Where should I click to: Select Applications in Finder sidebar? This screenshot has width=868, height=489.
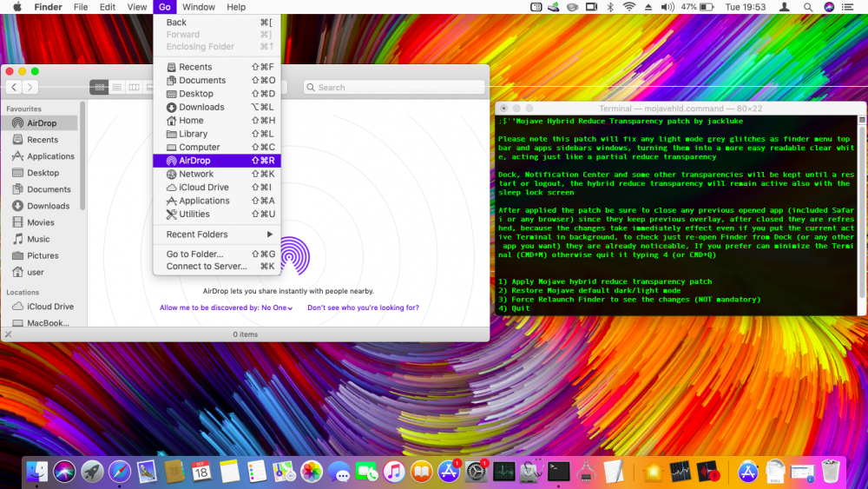click(x=43, y=156)
